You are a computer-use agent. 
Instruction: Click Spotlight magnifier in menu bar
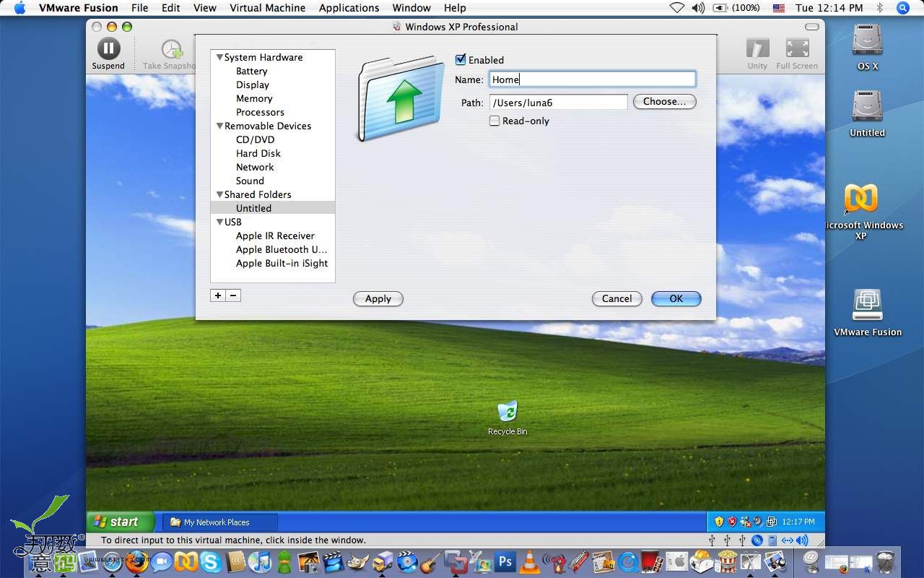click(x=902, y=8)
